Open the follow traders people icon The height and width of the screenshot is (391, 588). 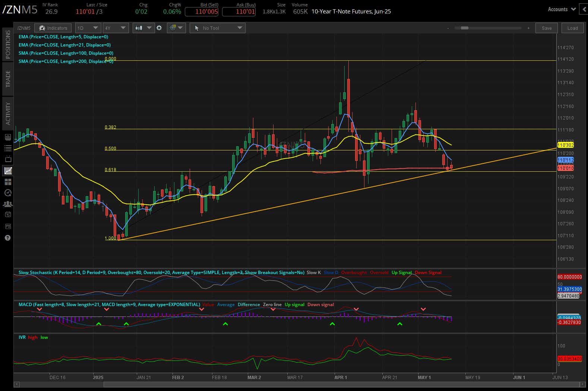tap(8, 204)
